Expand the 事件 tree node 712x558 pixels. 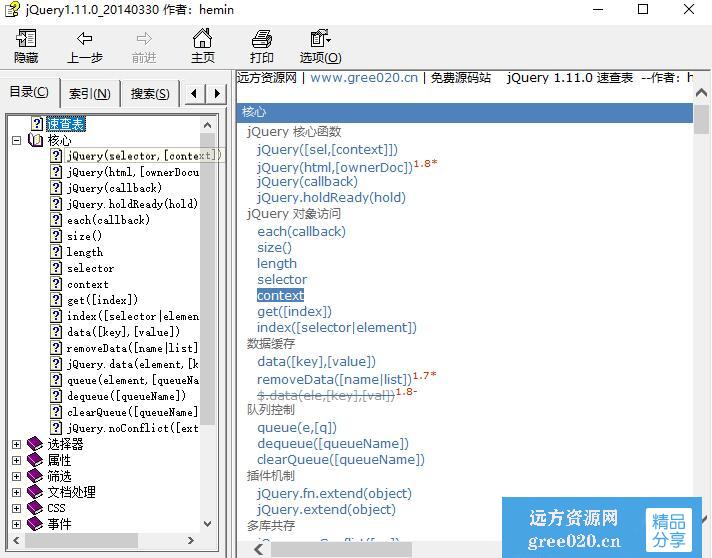(x=16, y=524)
